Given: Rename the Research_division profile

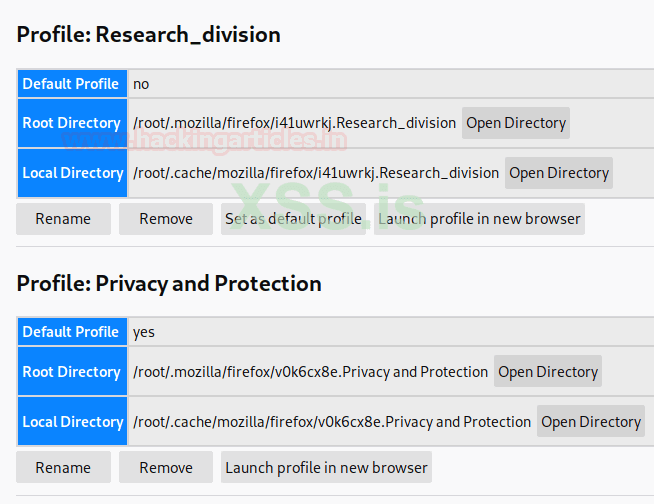Looking at the screenshot, I should point(63,219).
